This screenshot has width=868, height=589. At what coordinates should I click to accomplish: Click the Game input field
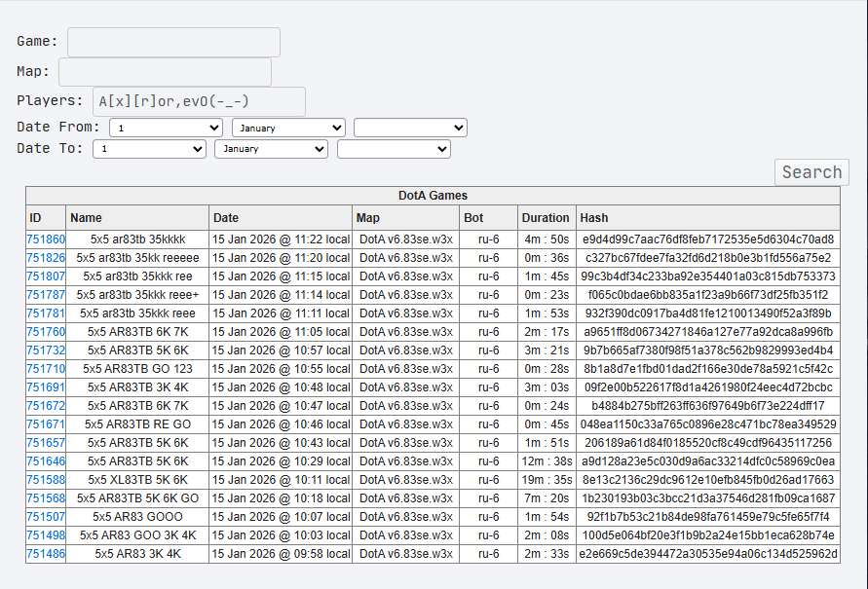point(173,42)
